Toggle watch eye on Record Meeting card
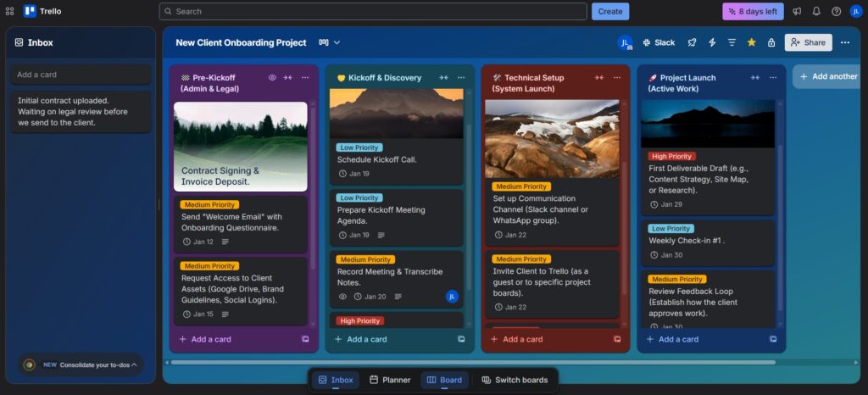The height and width of the screenshot is (395, 868). click(x=342, y=297)
